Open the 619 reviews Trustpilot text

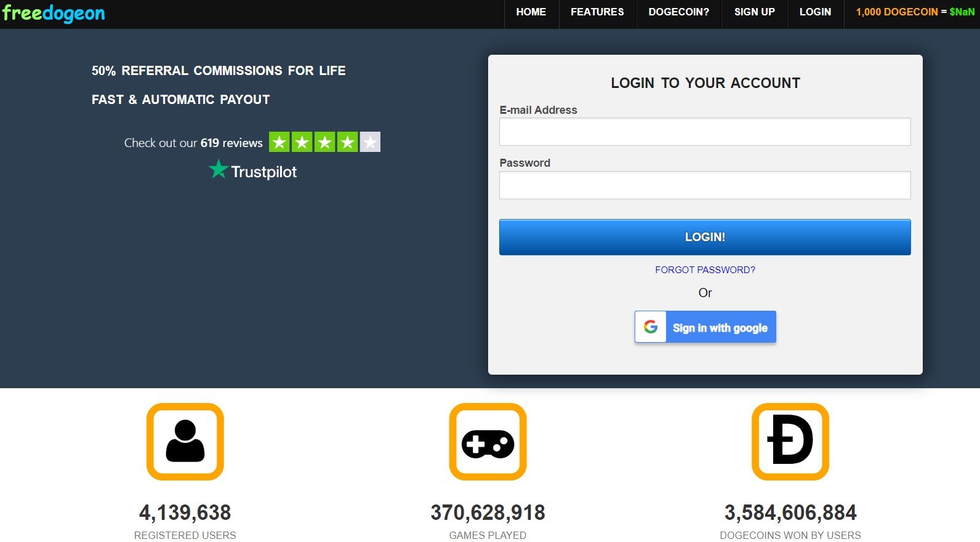(193, 143)
